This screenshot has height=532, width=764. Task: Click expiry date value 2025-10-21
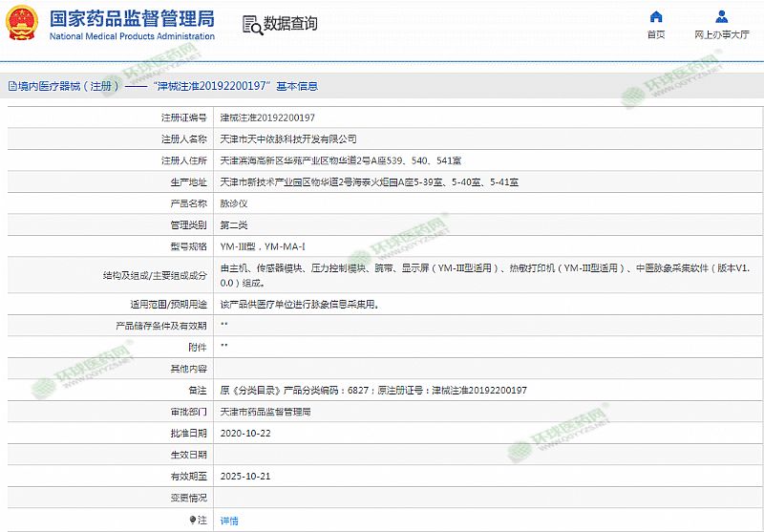click(246, 476)
